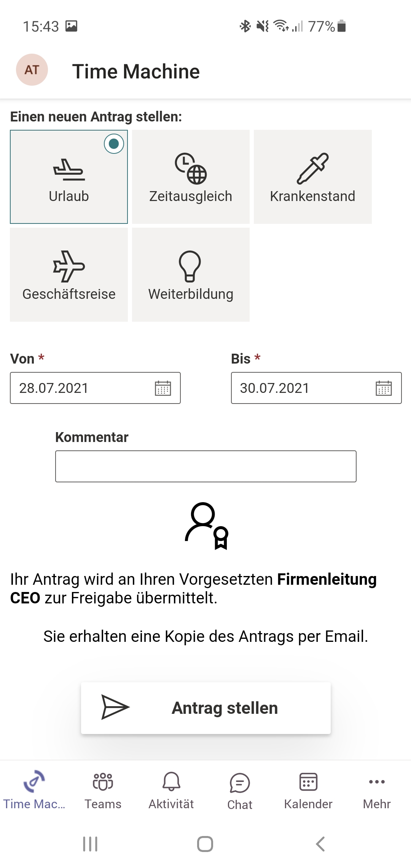This screenshot has width=411, height=868.
Task: Pick the Geschäftsreise airplane tile
Action: click(x=69, y=274)
